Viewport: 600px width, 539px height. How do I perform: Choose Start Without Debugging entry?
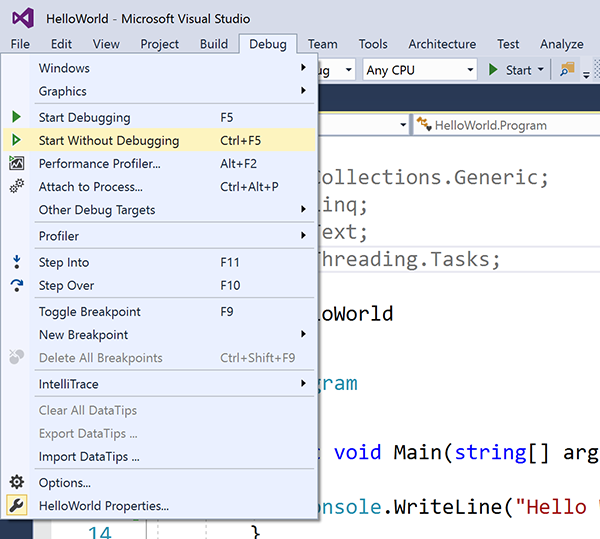coord(159,140)
